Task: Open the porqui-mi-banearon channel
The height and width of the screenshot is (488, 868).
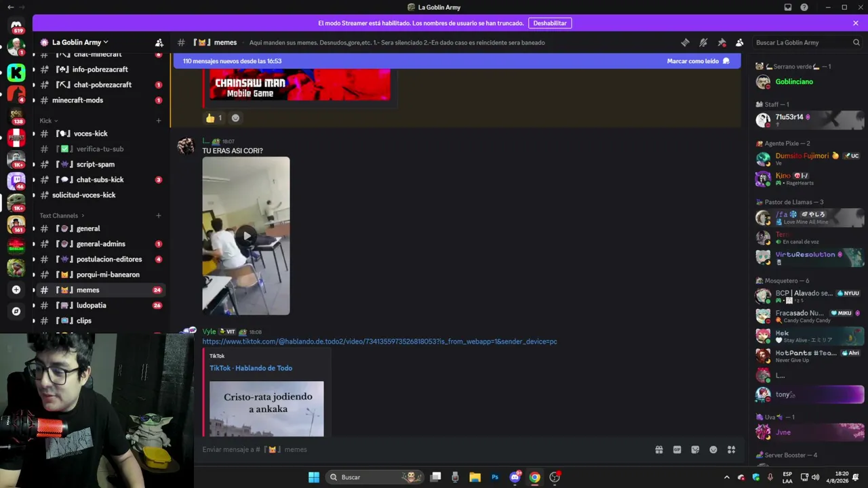Action: 100,274
